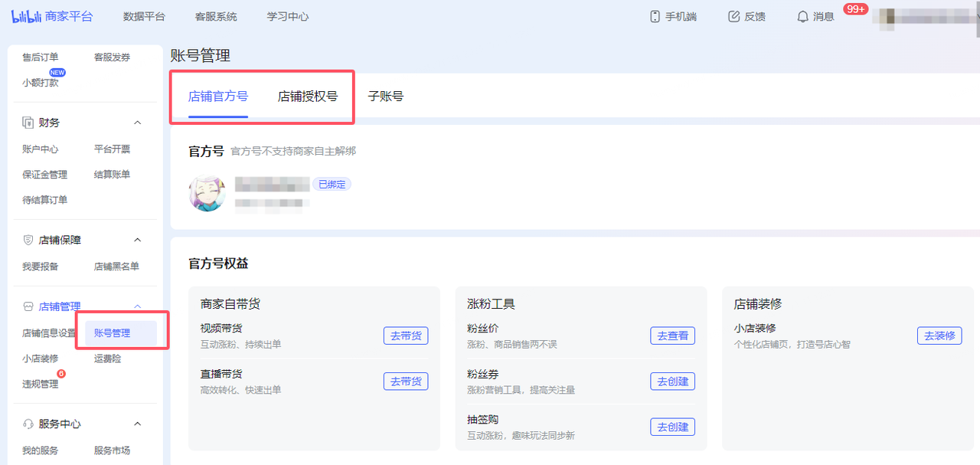
Task: Open the 子账号 tab
Action: pyautogui.click(x=386, y=97)
